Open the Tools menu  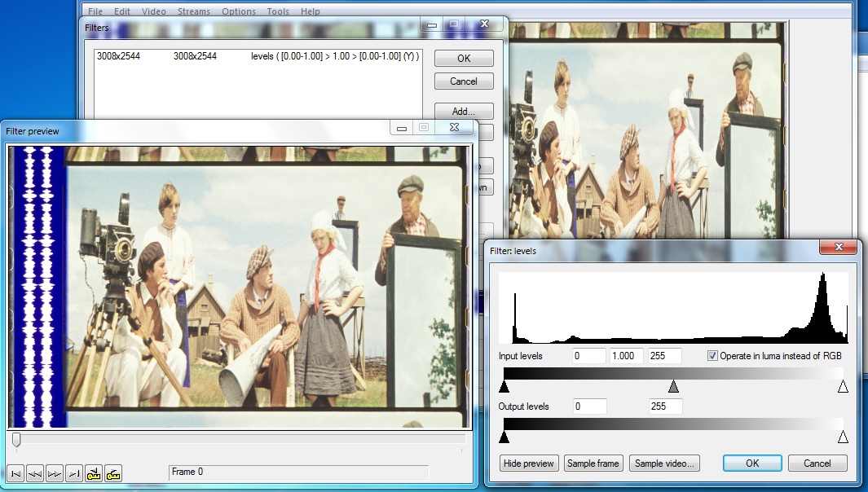point(278,11)
